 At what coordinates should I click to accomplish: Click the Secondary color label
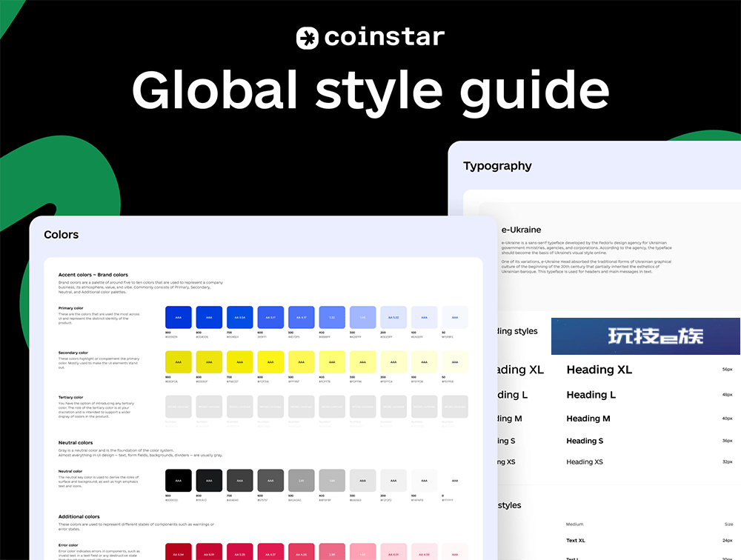(x=73, y=353)
